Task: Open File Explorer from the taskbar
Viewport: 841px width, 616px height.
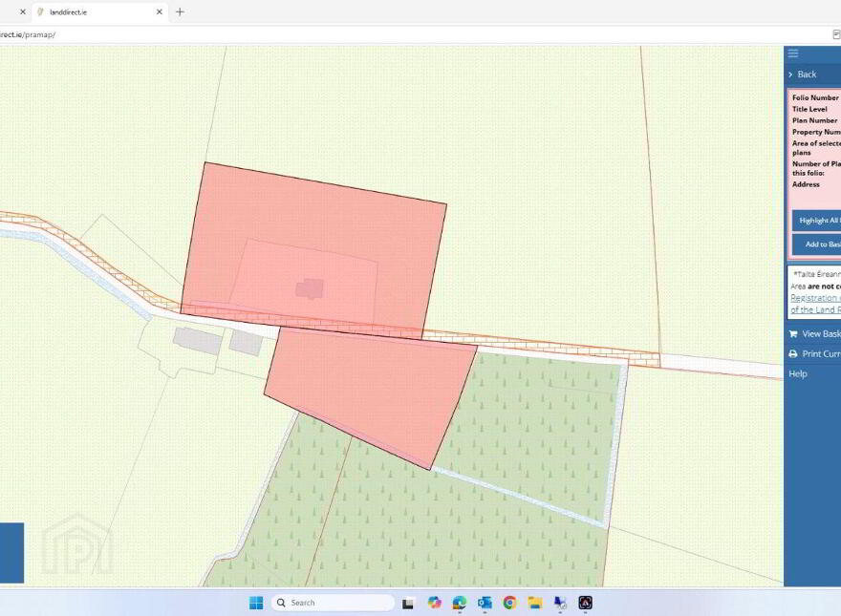Action: (535, 603)
